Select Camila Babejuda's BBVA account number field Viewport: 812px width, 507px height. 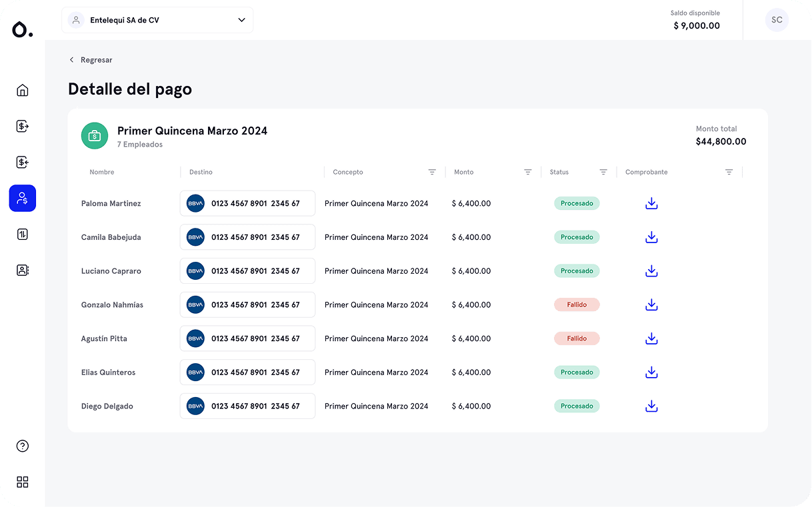pos(247,237)
